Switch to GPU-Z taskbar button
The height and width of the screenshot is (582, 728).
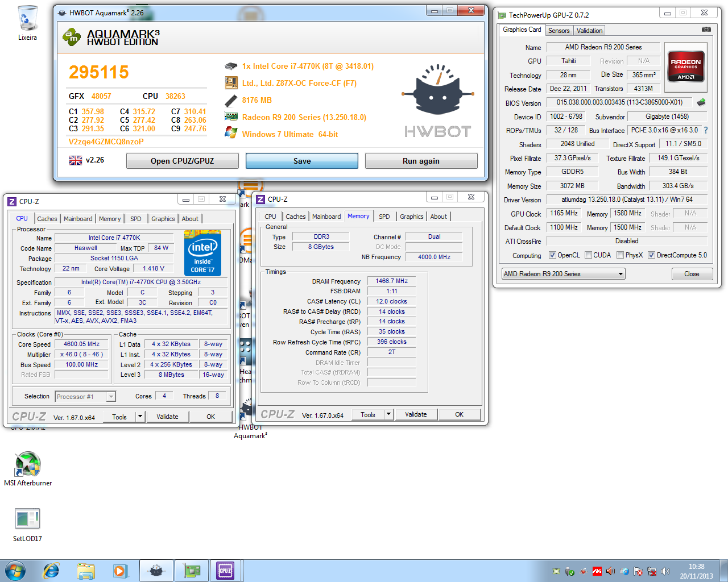pos(192,571)
